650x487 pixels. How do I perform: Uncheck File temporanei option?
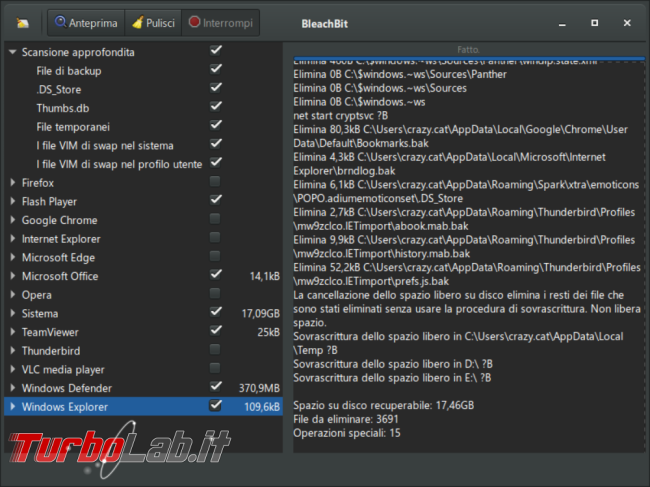pyautogui.click(x=215, y=125)
